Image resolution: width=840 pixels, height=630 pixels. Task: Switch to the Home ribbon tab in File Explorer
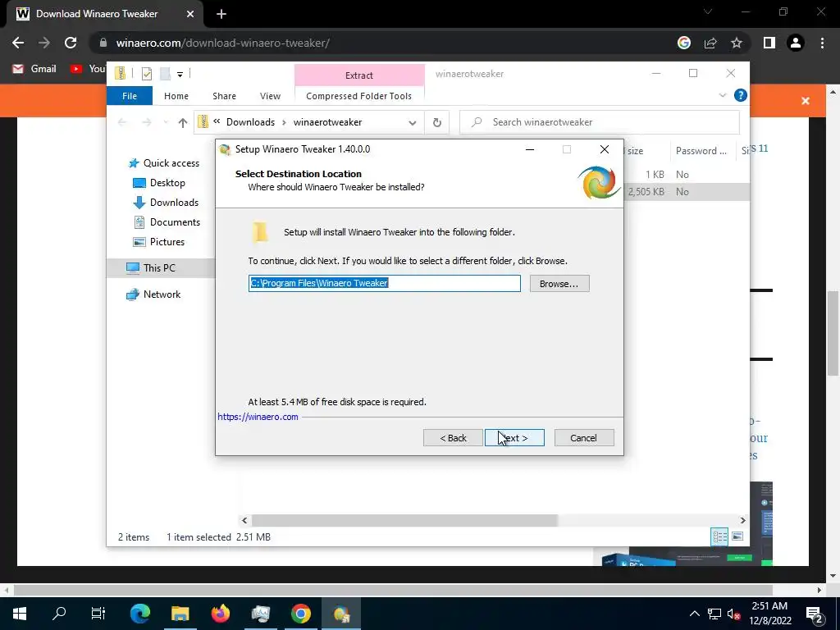coord(176,96)
